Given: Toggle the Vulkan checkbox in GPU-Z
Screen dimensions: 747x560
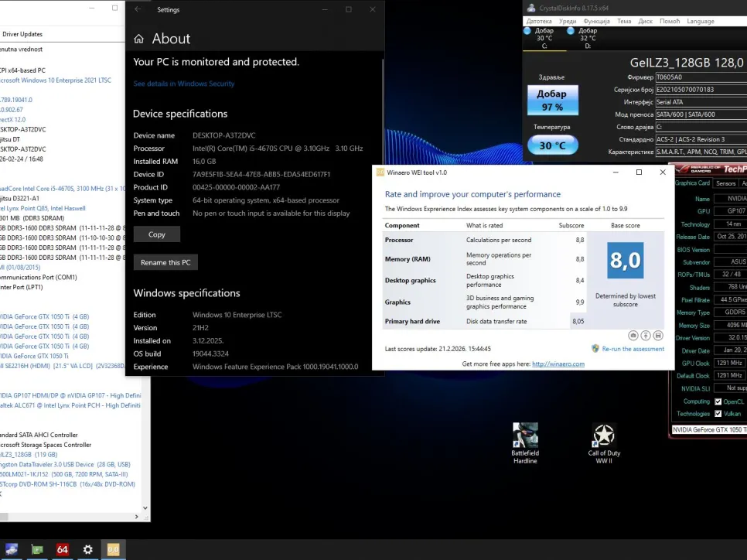Looking at the screenshot, I should 718,414.
